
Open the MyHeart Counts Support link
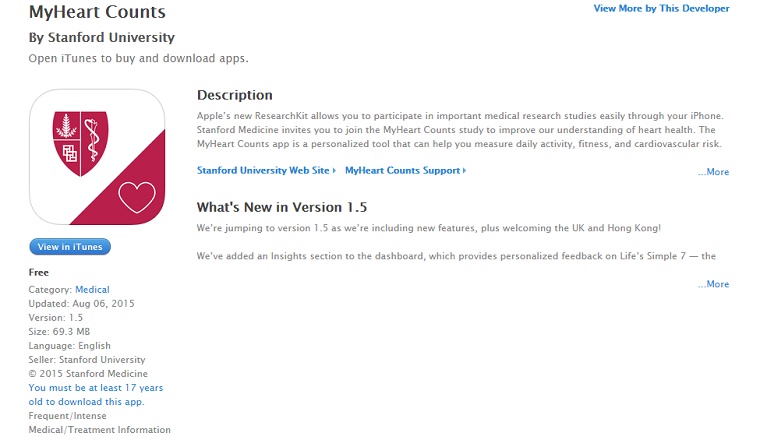pos(402,171)
